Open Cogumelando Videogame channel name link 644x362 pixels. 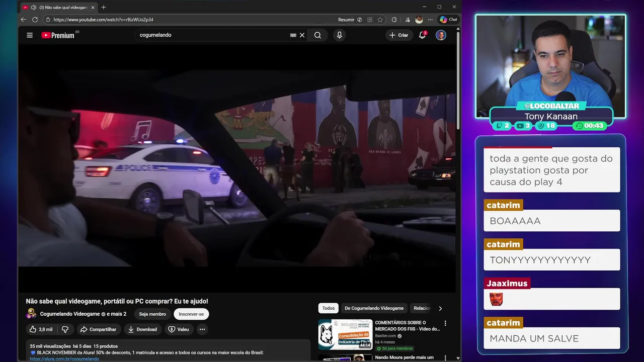click(70, 314)
